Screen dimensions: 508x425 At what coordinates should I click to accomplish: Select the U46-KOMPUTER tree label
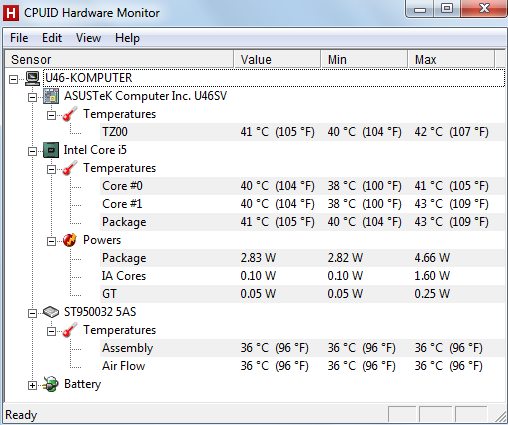click(x=89, y=78)
